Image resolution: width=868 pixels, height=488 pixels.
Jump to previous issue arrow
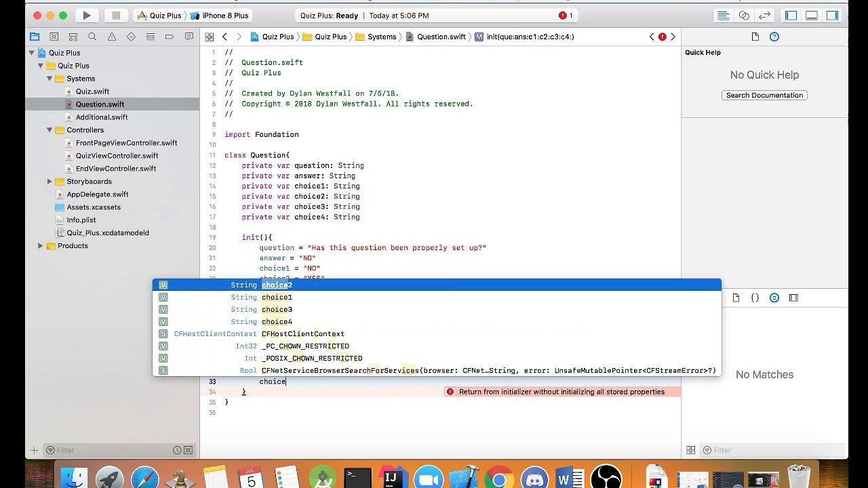click(x=652, y=37)
